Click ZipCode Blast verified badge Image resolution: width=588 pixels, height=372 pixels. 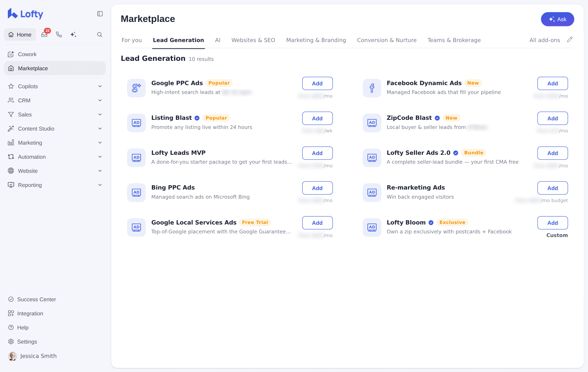coord(437,118)
